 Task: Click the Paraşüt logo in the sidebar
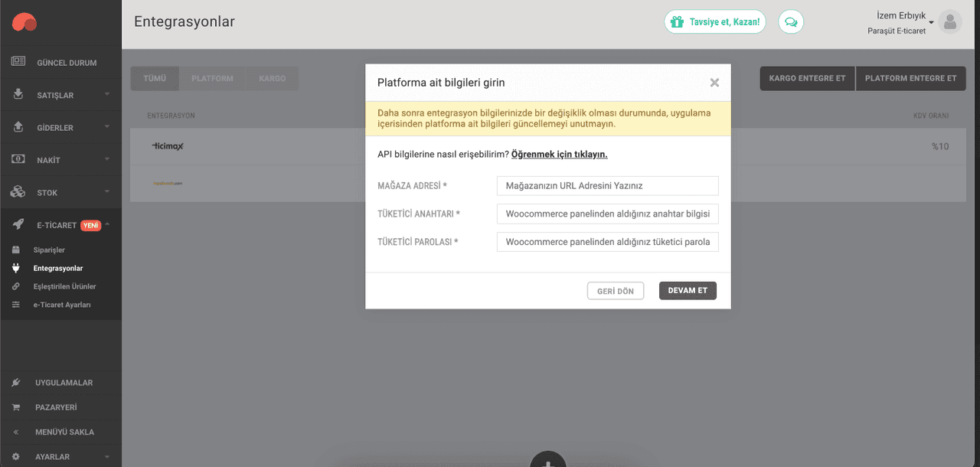pos(24,22)
